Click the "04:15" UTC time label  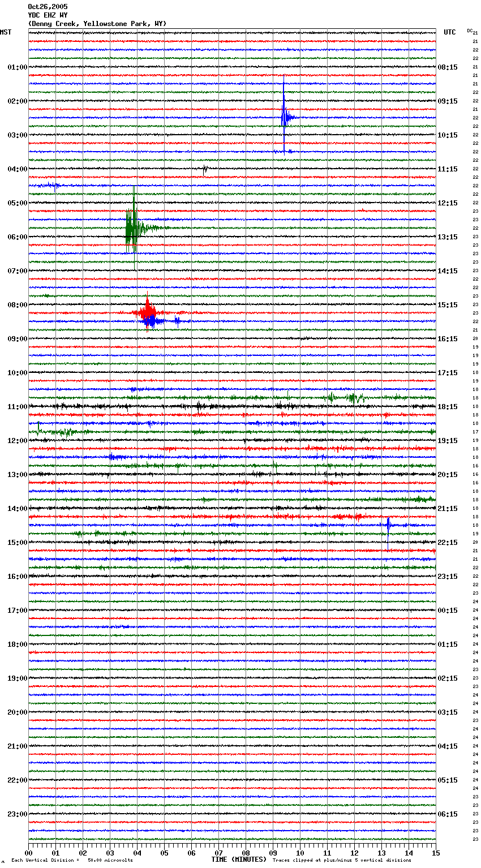pos(448,746)
